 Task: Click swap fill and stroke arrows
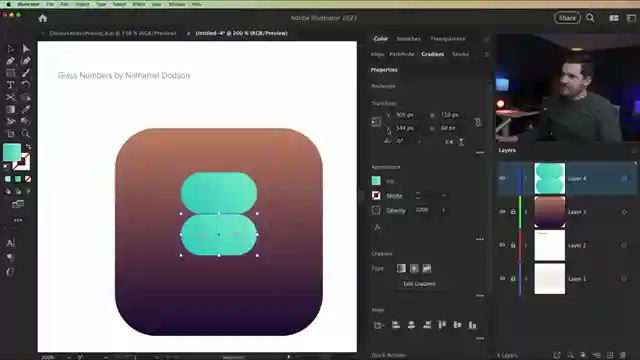(28, 147)
